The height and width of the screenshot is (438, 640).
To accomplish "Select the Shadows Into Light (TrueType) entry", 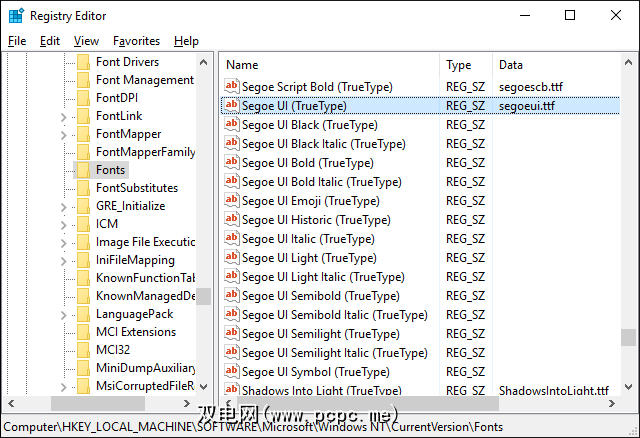I will tap(322, 390).
